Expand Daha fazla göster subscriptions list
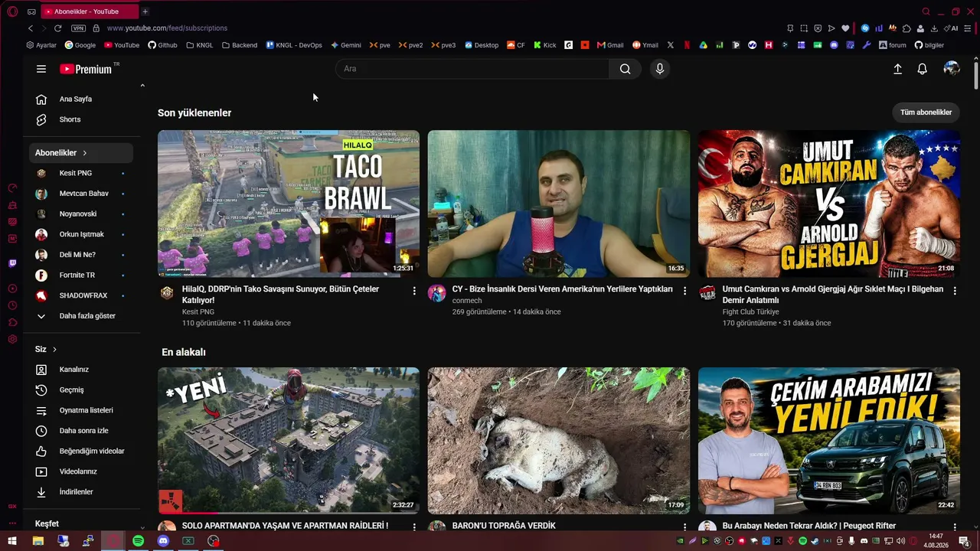Image resolution: width=980 pixels, height=551 pixels. click(83, 316)
